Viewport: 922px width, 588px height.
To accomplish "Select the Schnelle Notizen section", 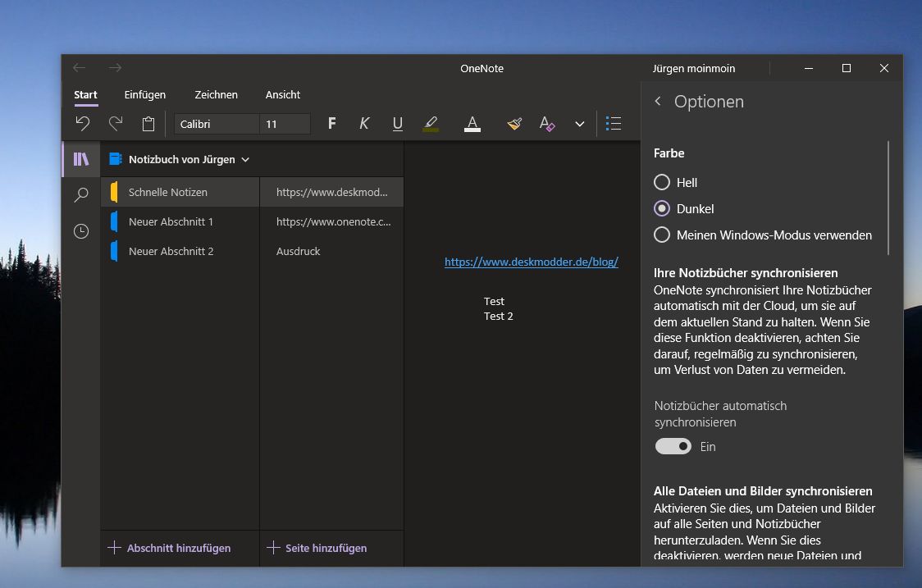I will coord(180,192).
